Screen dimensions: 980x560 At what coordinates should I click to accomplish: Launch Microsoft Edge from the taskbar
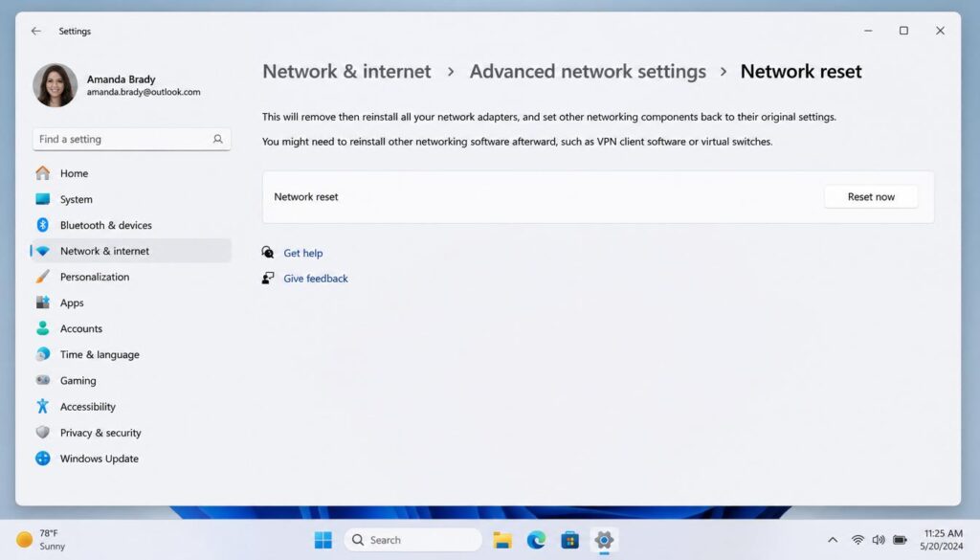tap(536, 539)
